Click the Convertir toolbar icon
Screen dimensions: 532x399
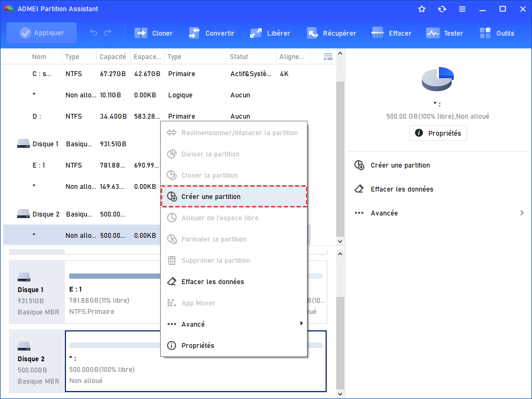coord(194,33)
